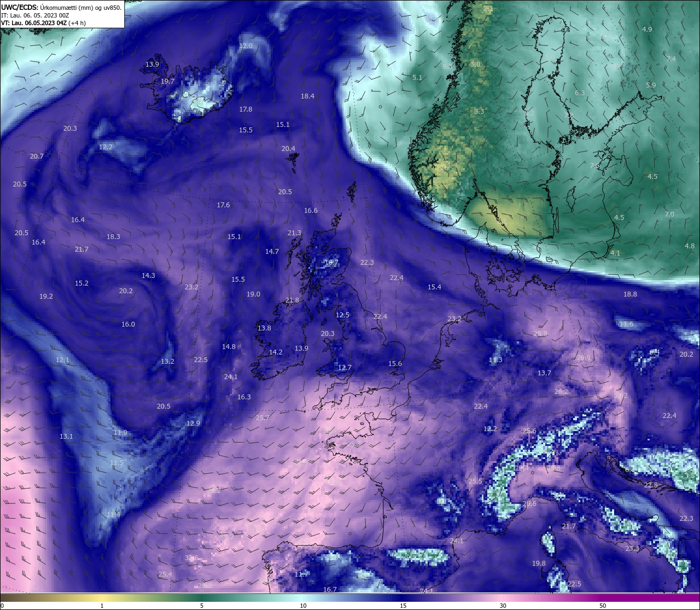
Task: Click the 21.3 value north of Scotland
Action: (x=294, y=233)
